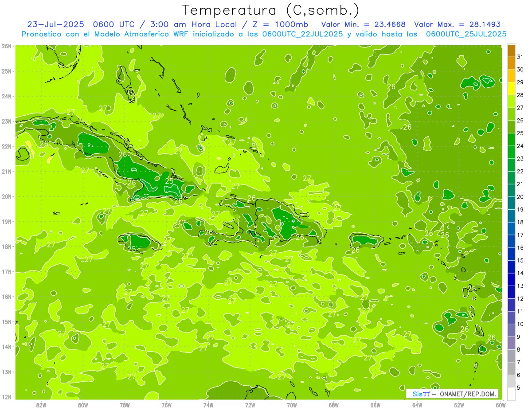Click the "23N" latitude axis label
This screenshot has height=411, width=532.
click(6, 121)
